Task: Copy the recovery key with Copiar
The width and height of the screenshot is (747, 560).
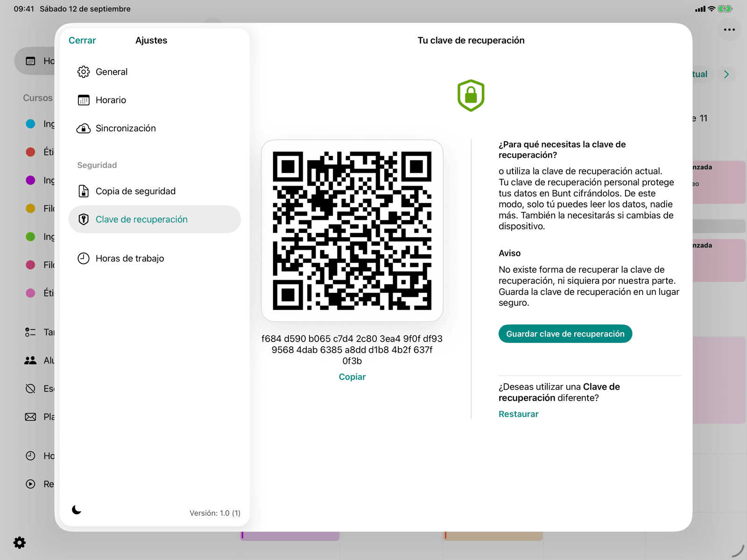Action: pos(352,377)
